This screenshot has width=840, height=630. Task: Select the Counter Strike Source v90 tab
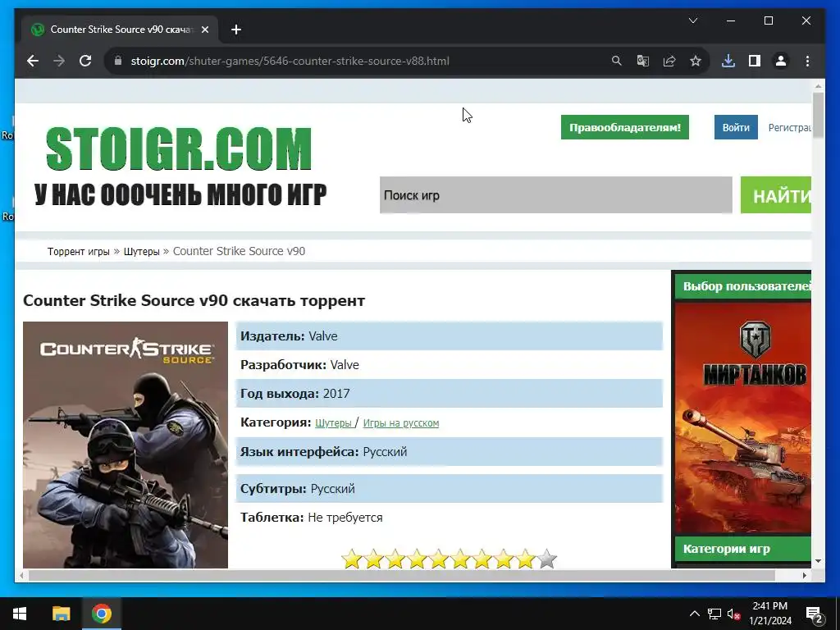pos(121,30)
